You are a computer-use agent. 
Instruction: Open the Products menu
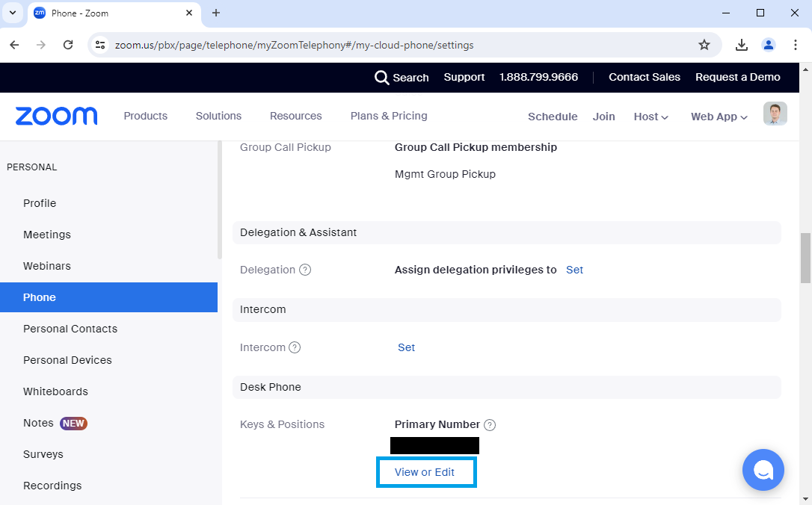146,116
